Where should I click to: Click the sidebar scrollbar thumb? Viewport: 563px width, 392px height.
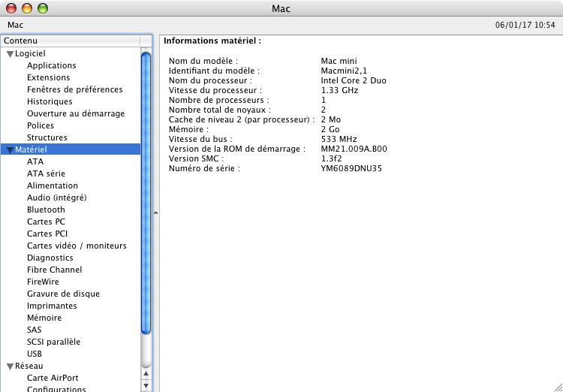[146, 193]
